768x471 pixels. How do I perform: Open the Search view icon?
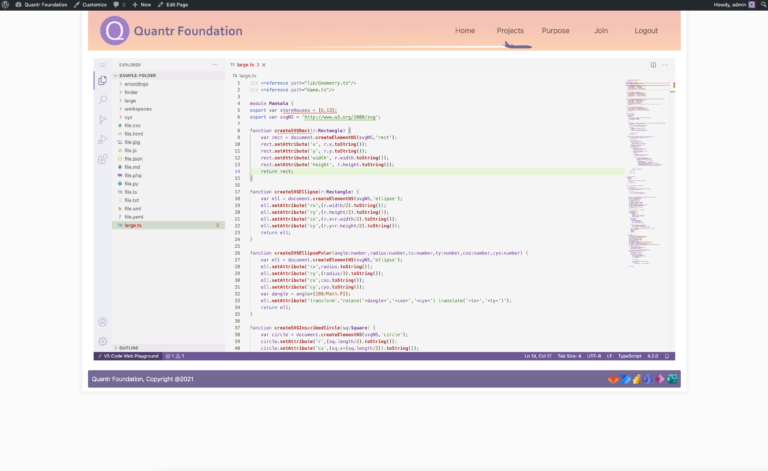[x=102, y=100]
